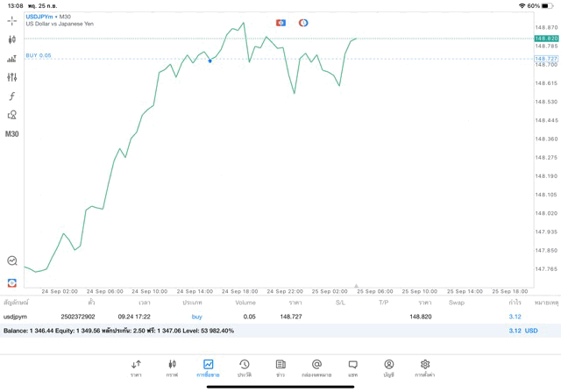561x392 pixels.
Task: Open the ราคา quotes tab icon
Action: [x=136, y=367]
